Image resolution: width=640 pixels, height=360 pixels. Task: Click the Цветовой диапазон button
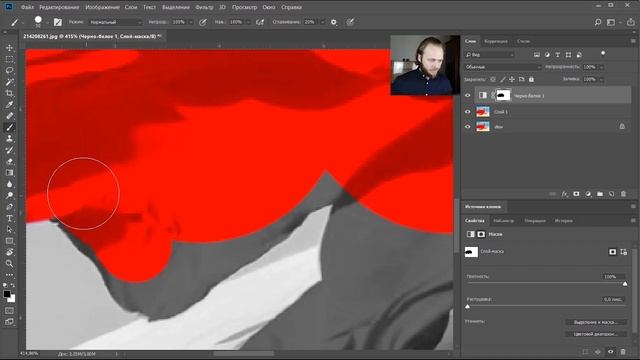point(596,334)
